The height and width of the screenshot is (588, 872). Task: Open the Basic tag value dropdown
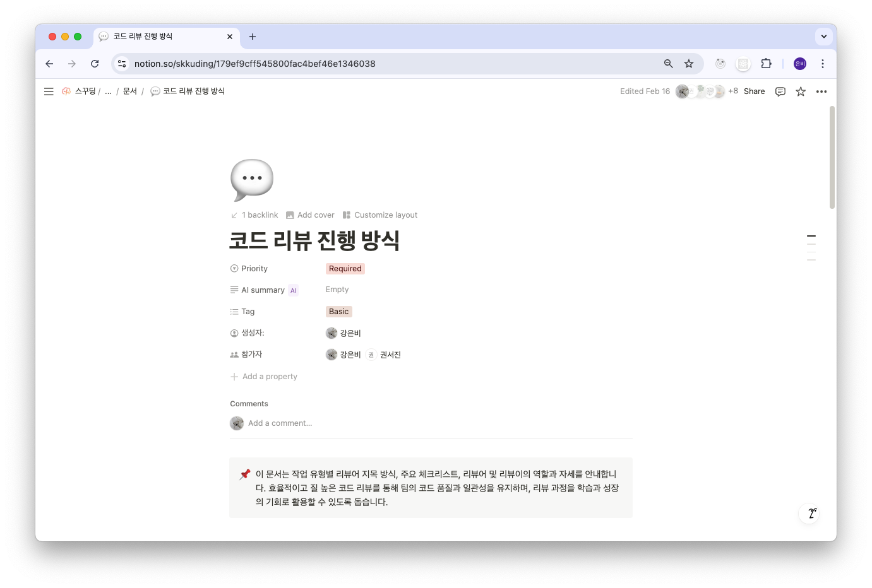point(339,312)
